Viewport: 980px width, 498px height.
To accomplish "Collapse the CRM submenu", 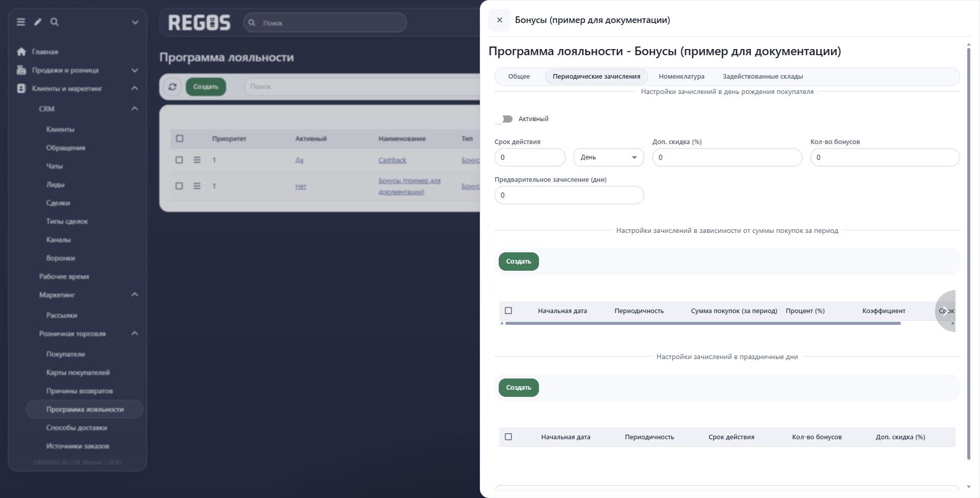I will point(135,109).
